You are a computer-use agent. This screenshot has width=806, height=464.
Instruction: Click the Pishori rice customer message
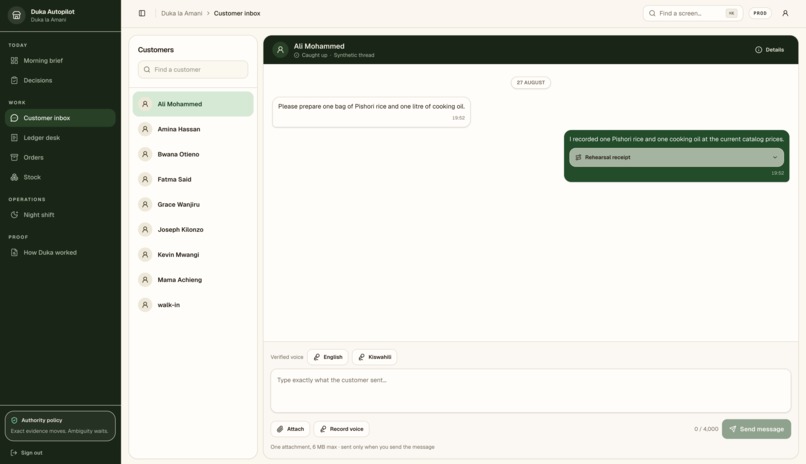(371, 112)
